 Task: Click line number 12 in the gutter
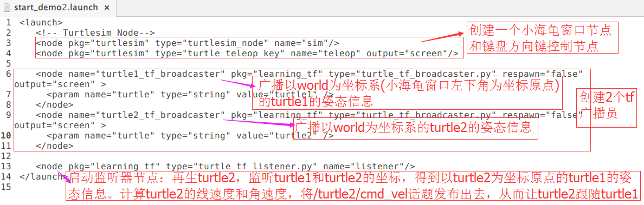point(6,156)
